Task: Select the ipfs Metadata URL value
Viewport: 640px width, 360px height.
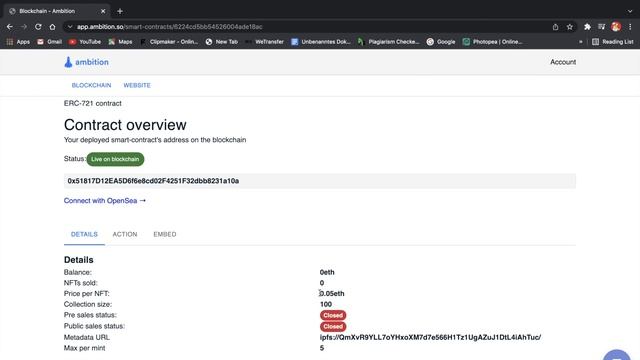Action: tap(430, 338)
